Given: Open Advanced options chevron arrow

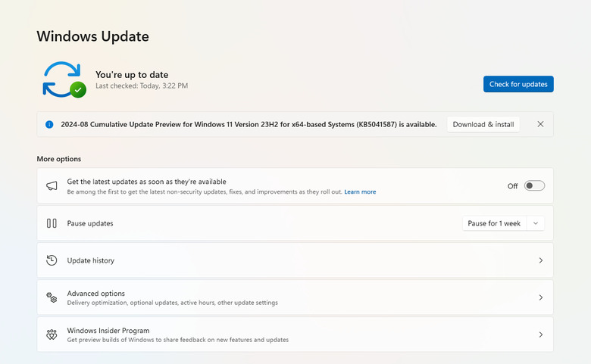Looking at the screenshot, I should pos(540,297).
